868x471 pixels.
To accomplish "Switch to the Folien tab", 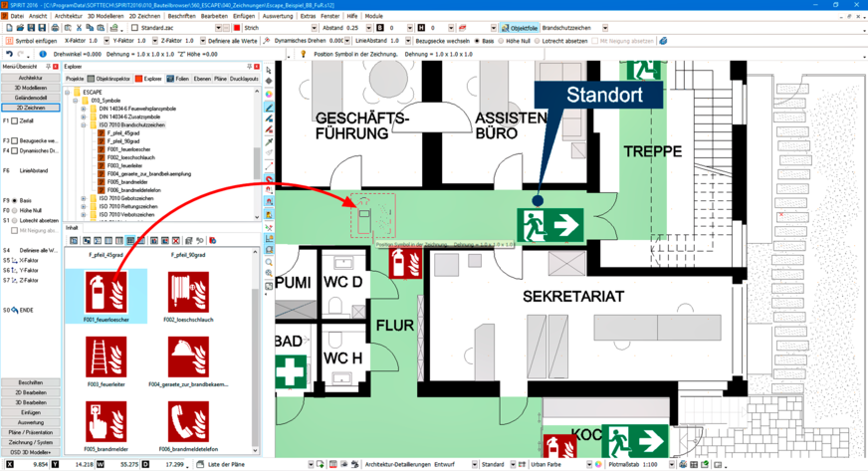I will pyautogui.click(x=178, y=79).
